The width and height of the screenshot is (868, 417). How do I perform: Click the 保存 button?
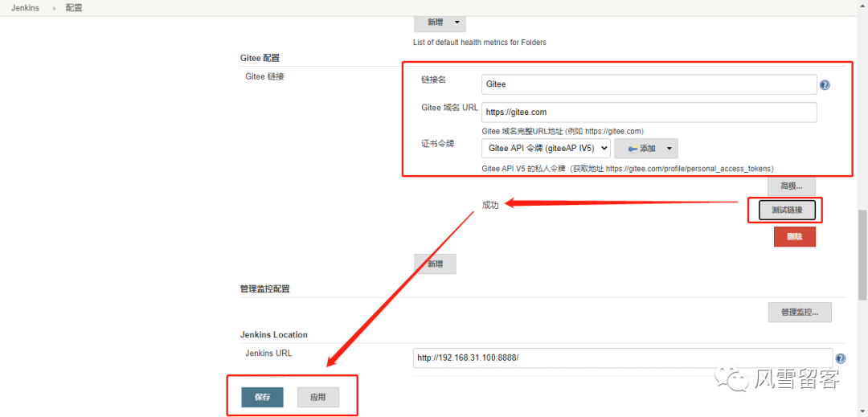point(262,397)
